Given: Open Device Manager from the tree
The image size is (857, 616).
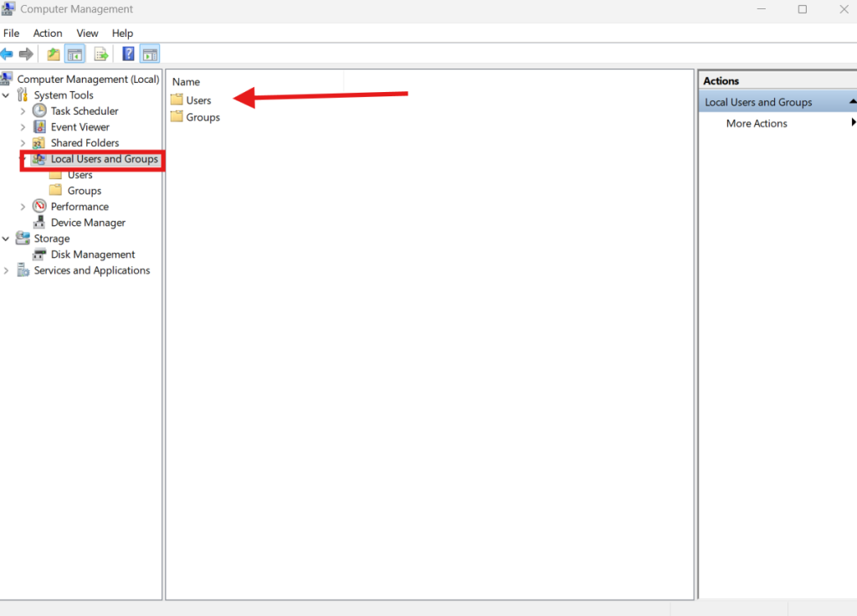Looking at the screenshot, I should pos(88,222).
